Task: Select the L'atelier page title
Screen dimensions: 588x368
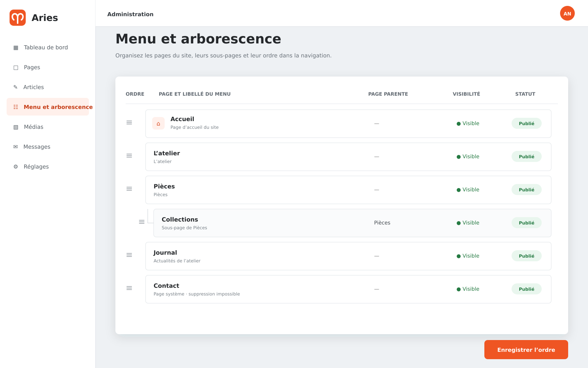Action: (x=167, y=153)
